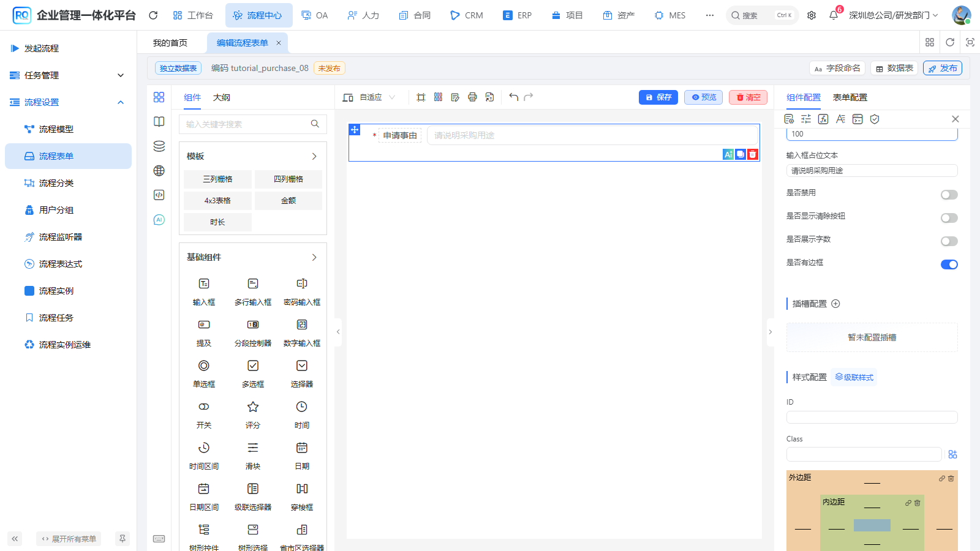Click the book icon in the left rail
This screenshot has height=551, width=980.
(159, 121)
